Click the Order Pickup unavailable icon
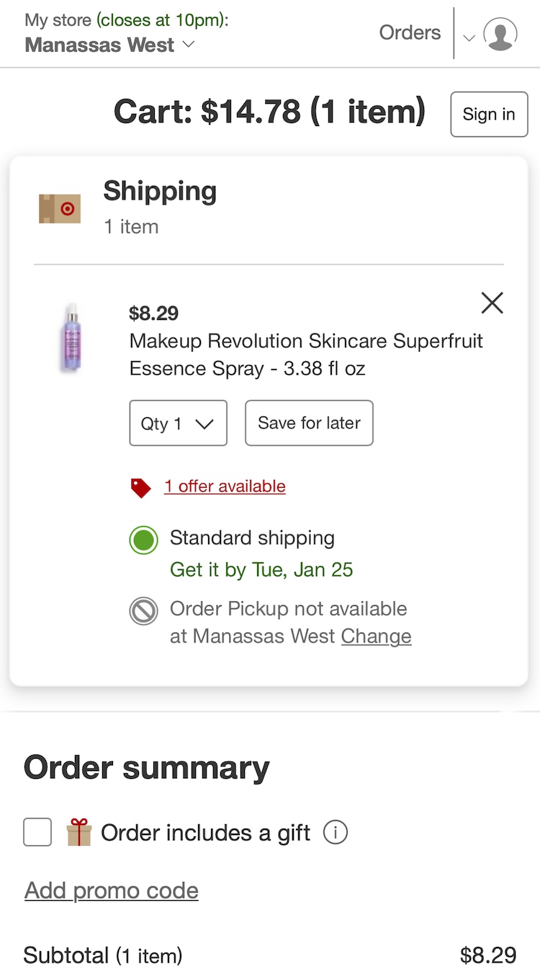 point(143,612)
